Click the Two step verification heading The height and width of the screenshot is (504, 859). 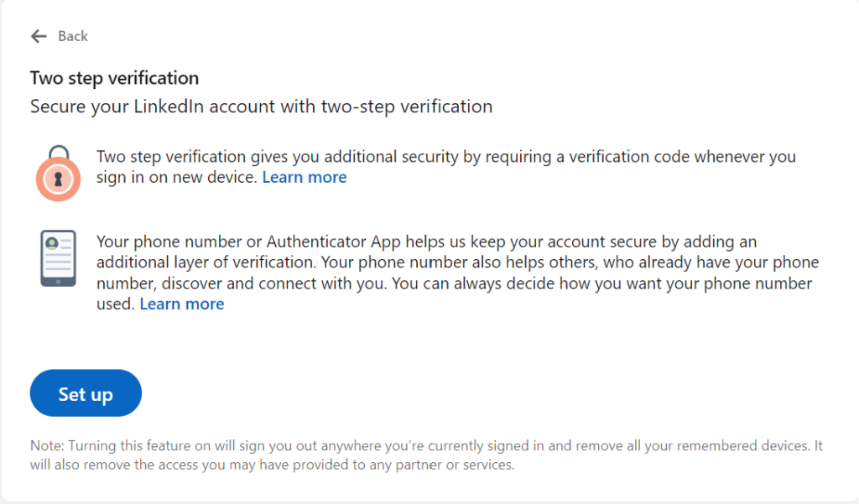pos(114,78)
